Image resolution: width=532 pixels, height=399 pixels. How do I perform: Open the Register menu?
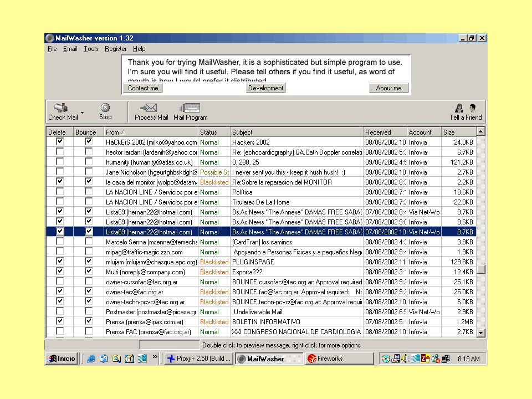point(116,49)
